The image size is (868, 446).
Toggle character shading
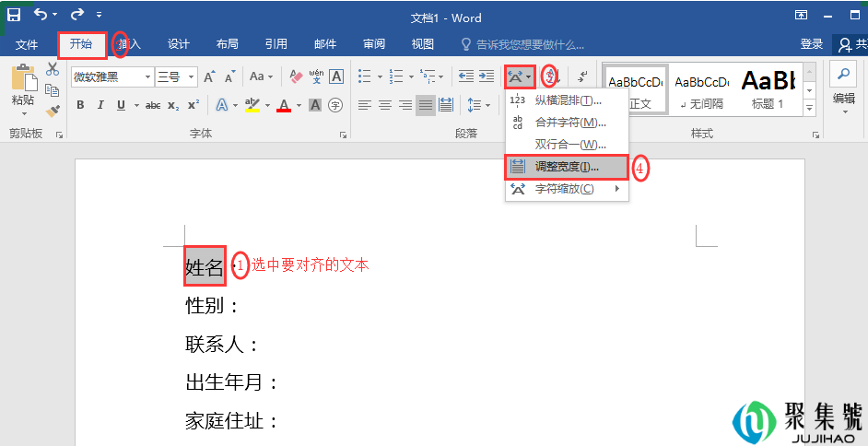[315, 105]
